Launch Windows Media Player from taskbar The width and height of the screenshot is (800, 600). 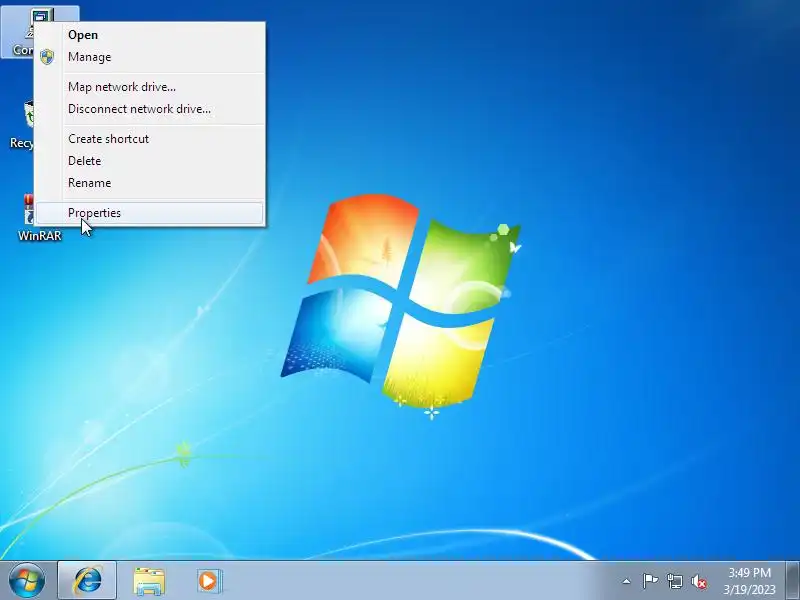(209, 581)
